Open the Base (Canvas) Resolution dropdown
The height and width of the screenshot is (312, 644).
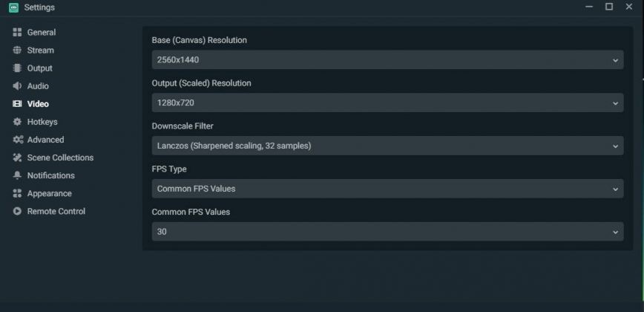pyautogui.click(x=387, y=59)
